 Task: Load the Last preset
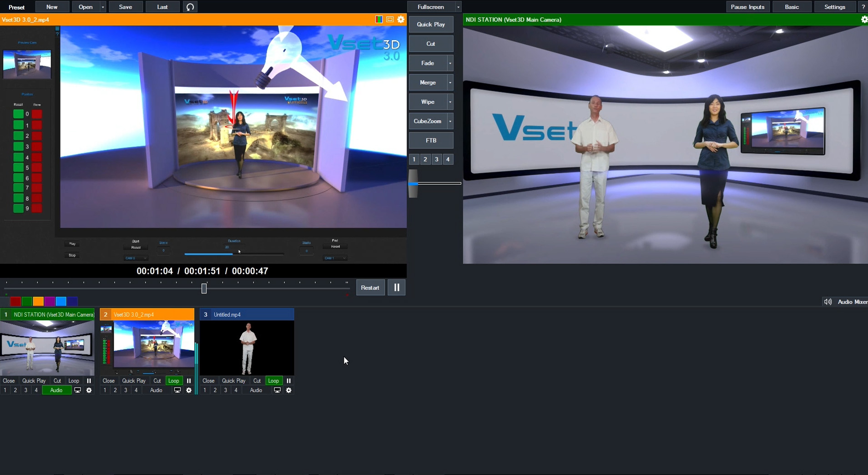coord(162,7)
